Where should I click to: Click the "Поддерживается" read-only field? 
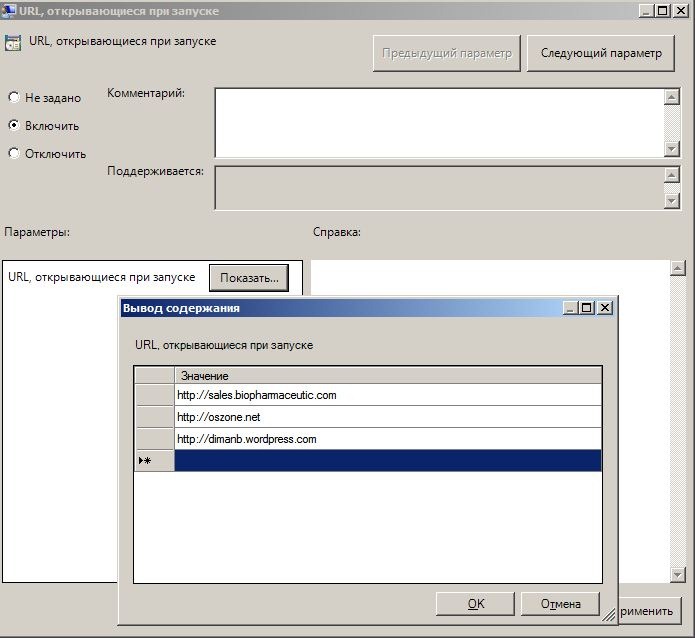tap(439, 188)
